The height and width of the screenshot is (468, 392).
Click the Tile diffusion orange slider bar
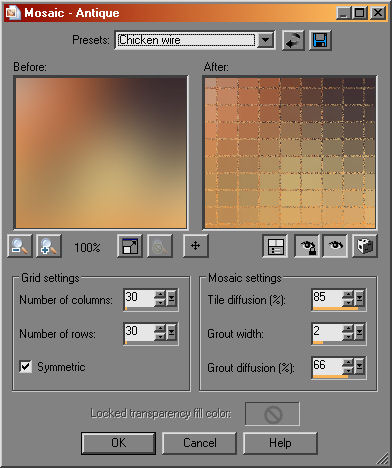coord(335,309)
